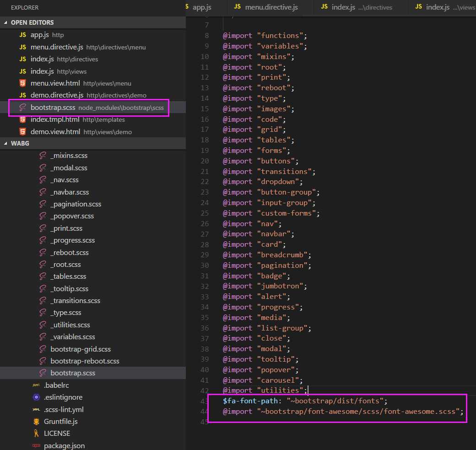Place cursor on @import "carousel" line
Screen dimensions: 476x450
pos(263,380)
